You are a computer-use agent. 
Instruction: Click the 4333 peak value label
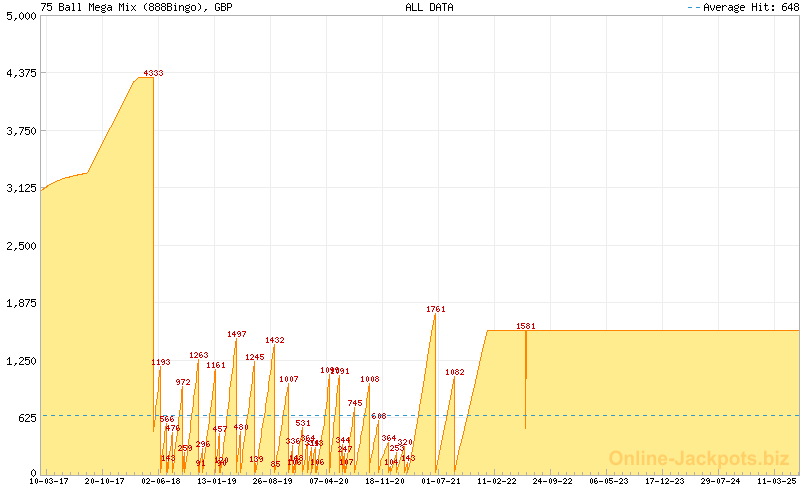(x=153, y=73)
